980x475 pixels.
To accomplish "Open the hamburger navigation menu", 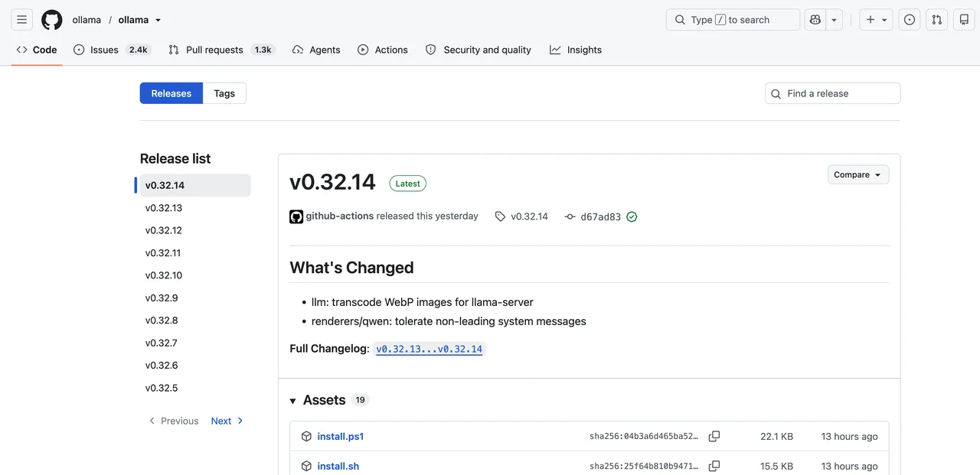I will [21, 20].
